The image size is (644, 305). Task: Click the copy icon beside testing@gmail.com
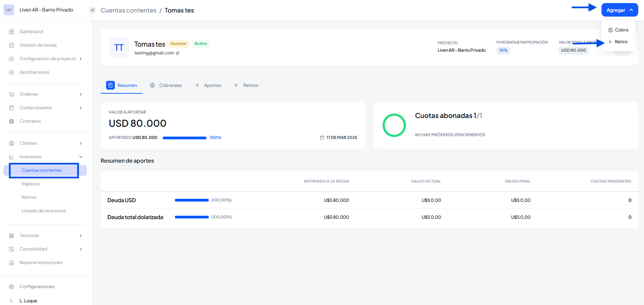pyautogui.click(x=178, y=53)
